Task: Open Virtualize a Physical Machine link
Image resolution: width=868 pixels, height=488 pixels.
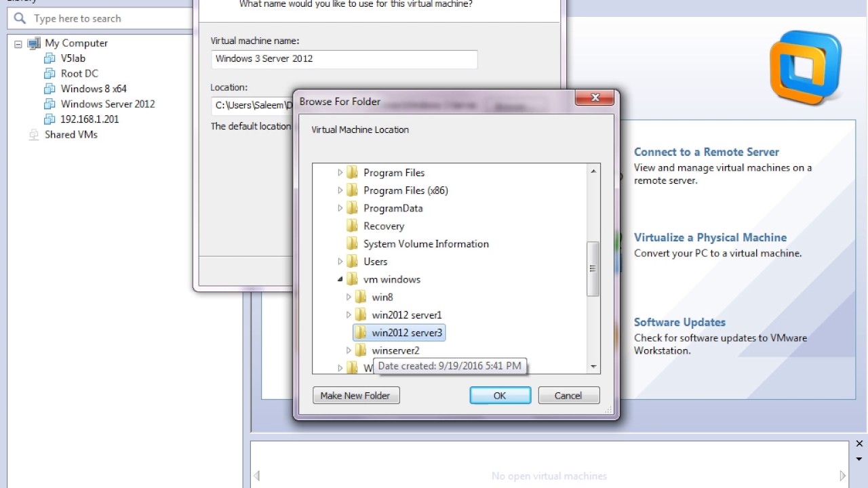Action: pyautogui.click(x=710, y=237)
